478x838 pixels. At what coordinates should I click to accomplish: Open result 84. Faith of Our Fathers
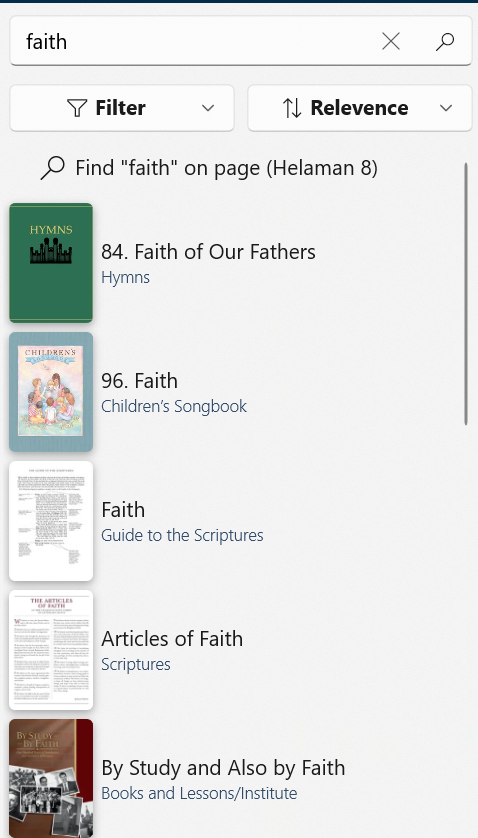208,252
